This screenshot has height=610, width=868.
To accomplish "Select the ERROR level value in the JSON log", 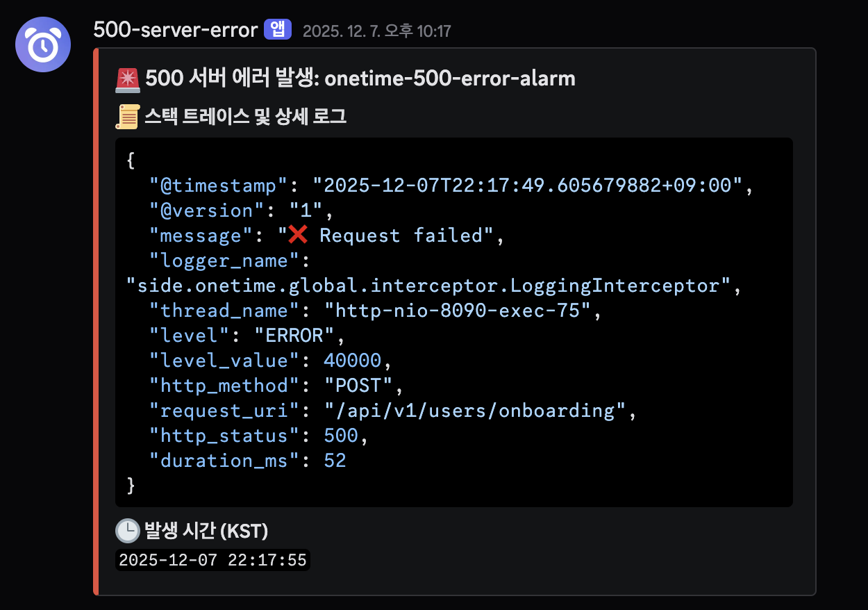I will click(294, 335).
